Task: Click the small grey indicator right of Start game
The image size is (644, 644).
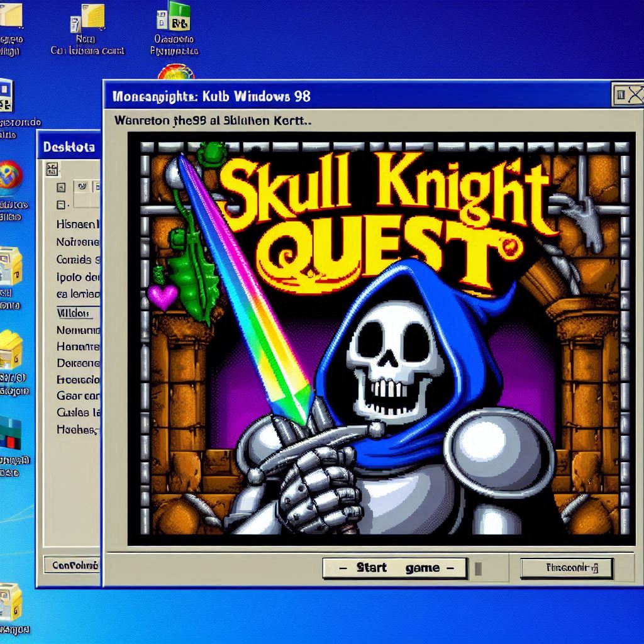Action: click(478, 569)
